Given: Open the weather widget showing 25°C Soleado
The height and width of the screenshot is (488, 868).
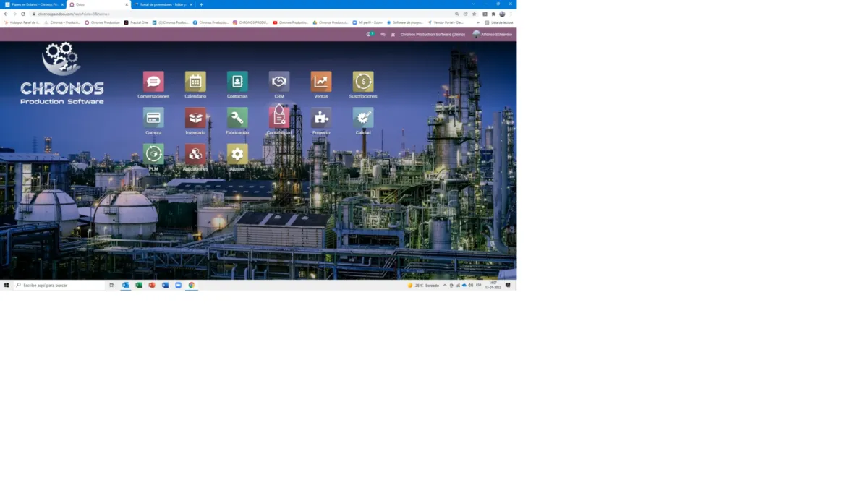Looking at the screenshot, I should [423, 285].
